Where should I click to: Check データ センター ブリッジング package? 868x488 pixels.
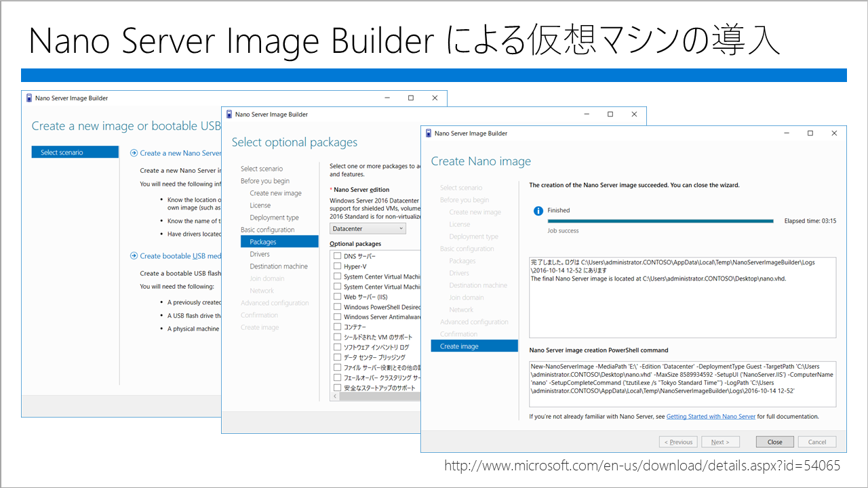click(337, 357)
